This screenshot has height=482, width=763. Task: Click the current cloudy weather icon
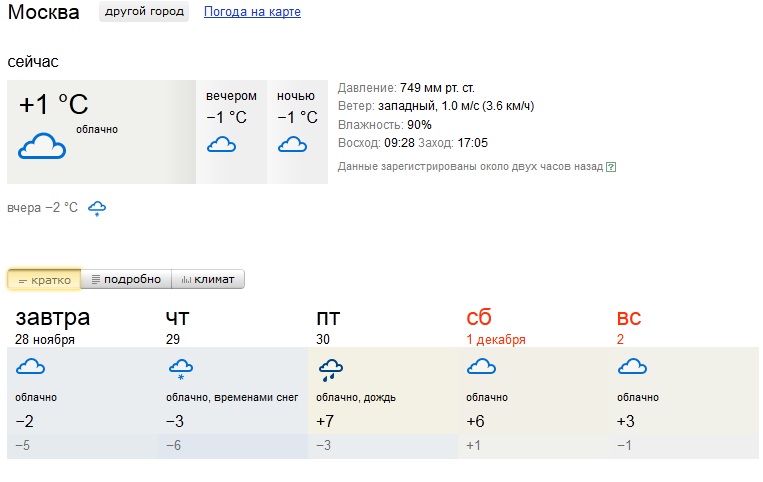pyautogui.click(x=42, y=146)
